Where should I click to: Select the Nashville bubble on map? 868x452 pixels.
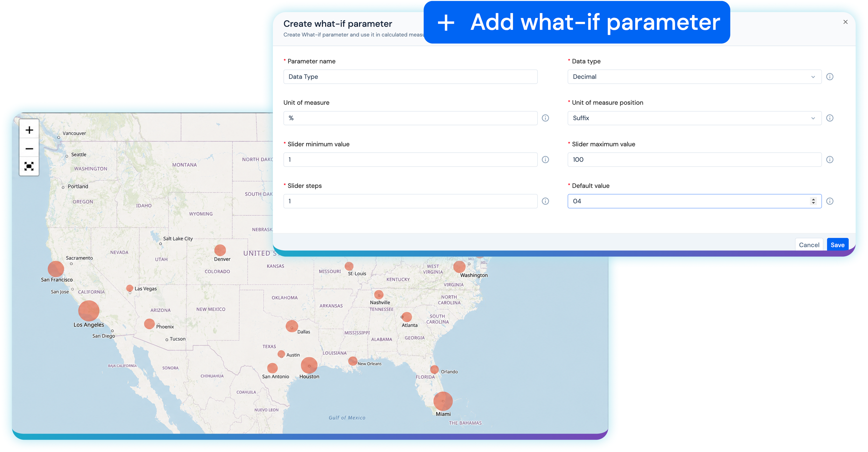pos(379,295)
